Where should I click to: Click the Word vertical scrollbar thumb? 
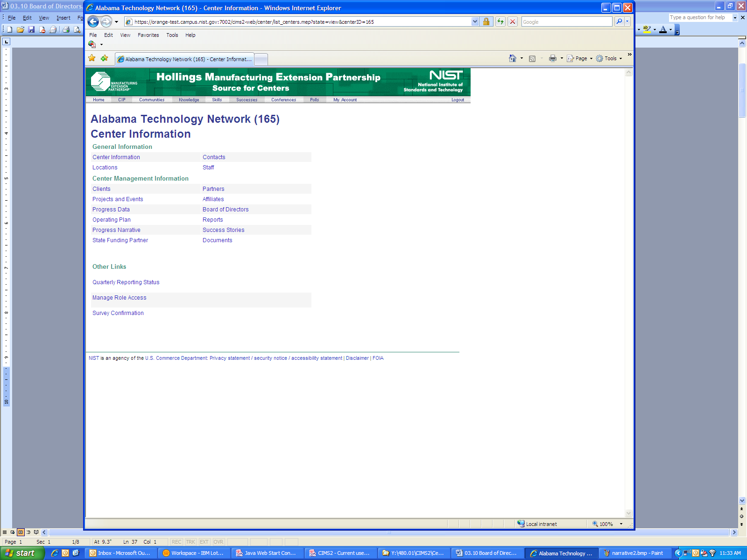pyautogui.click(x=742, y=90)
